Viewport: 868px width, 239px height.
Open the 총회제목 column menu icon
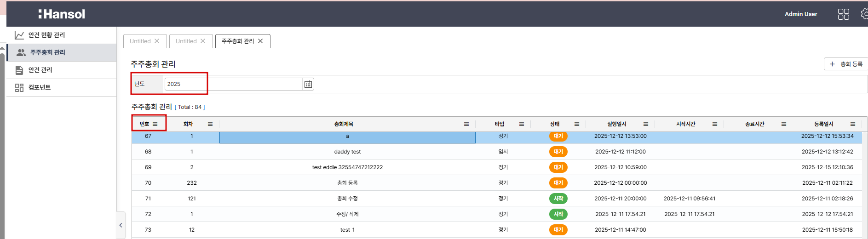(x=466, y=124)
